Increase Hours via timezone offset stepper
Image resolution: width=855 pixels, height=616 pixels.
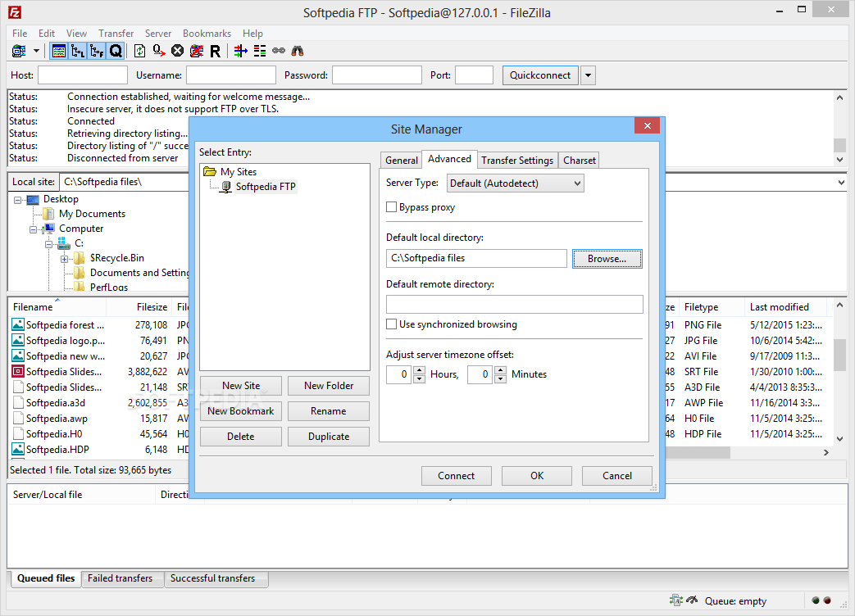418,369
